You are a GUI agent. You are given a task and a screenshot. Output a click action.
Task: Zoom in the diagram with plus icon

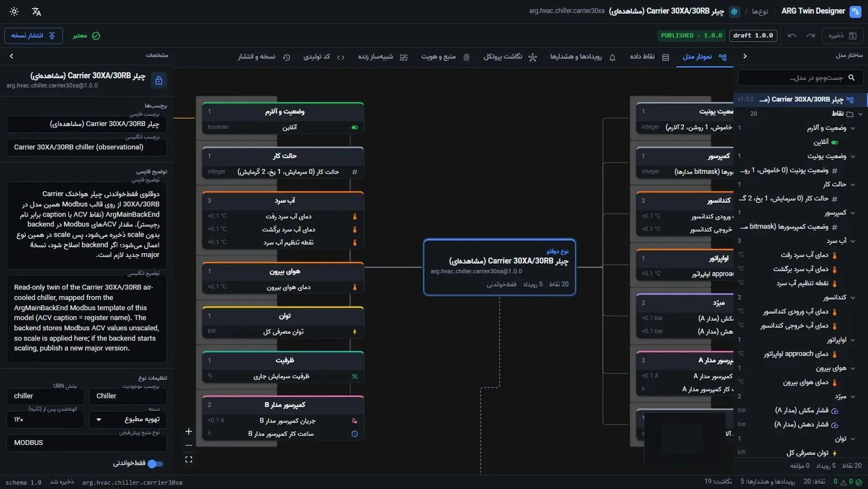pos(188,431)
